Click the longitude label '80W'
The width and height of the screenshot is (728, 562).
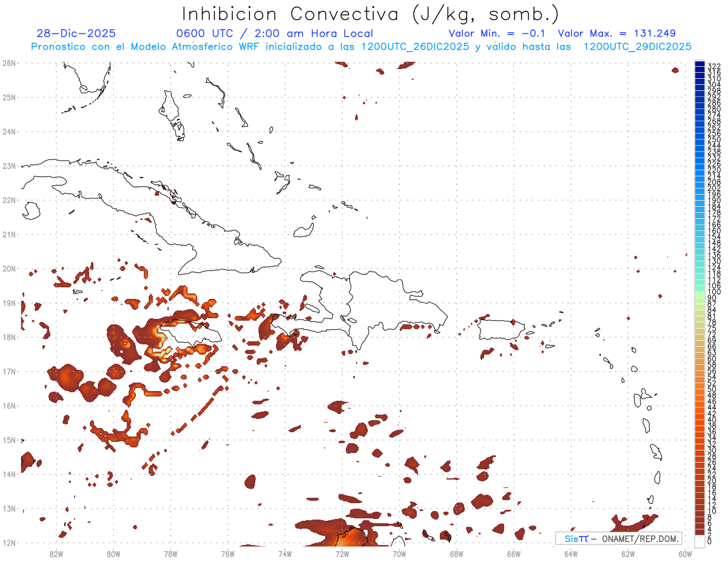[x=113, y=554]
